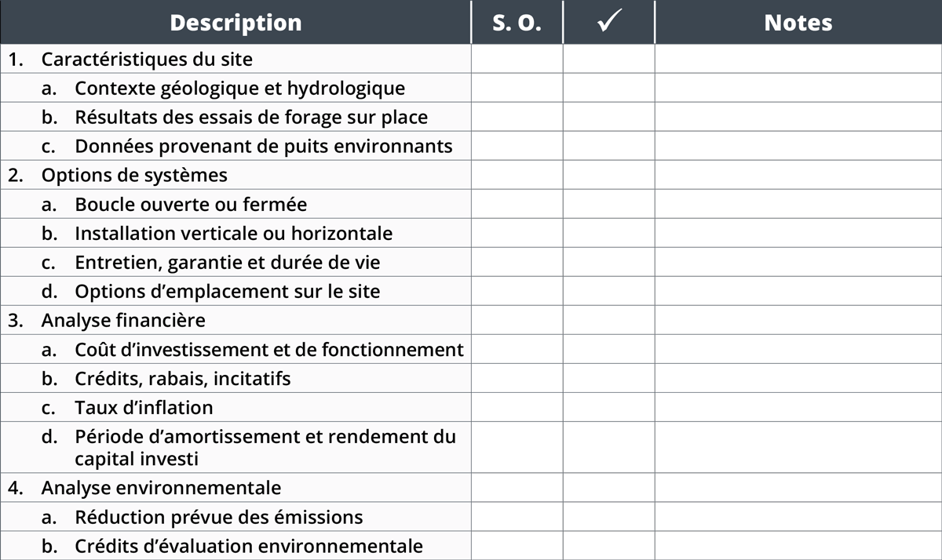Click the checkmark icon column header
The image size is (942, 560).
pos(609,22)
